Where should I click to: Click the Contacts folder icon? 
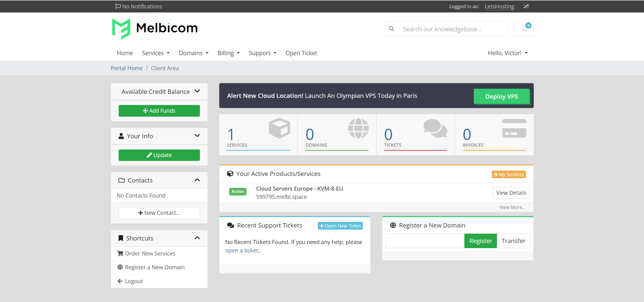pos(121,180)
